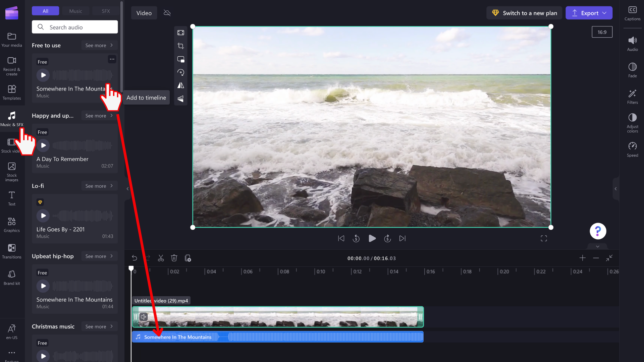Play the video preview

pos(372,238)
